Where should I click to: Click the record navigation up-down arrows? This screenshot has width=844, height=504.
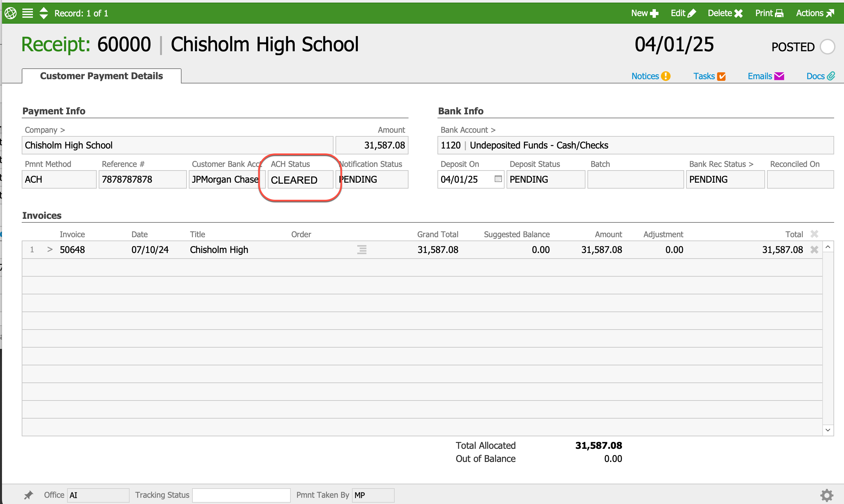(43, 13)
